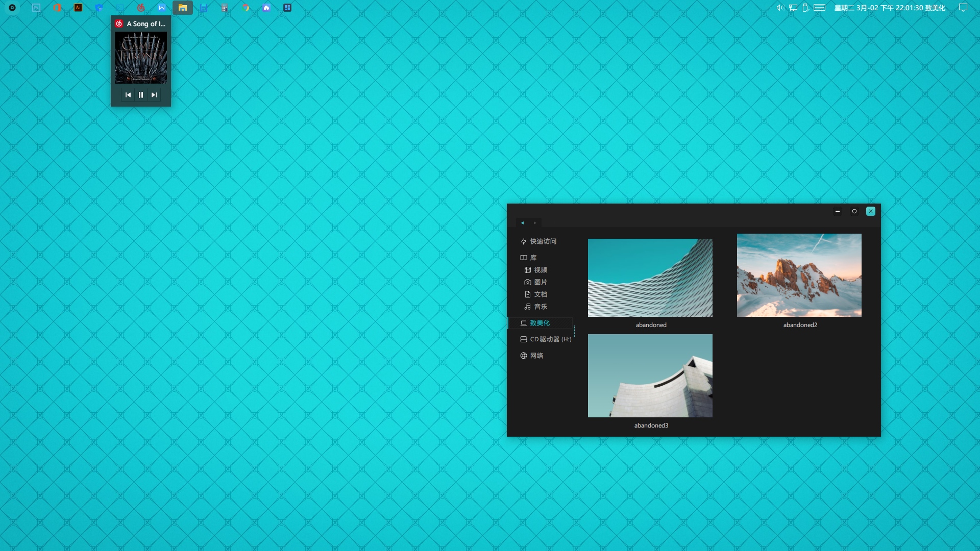The width and height of the screenshot is (980, 551).
Task: Select the File Explorer taskbar icon
Action: [183, 8]
